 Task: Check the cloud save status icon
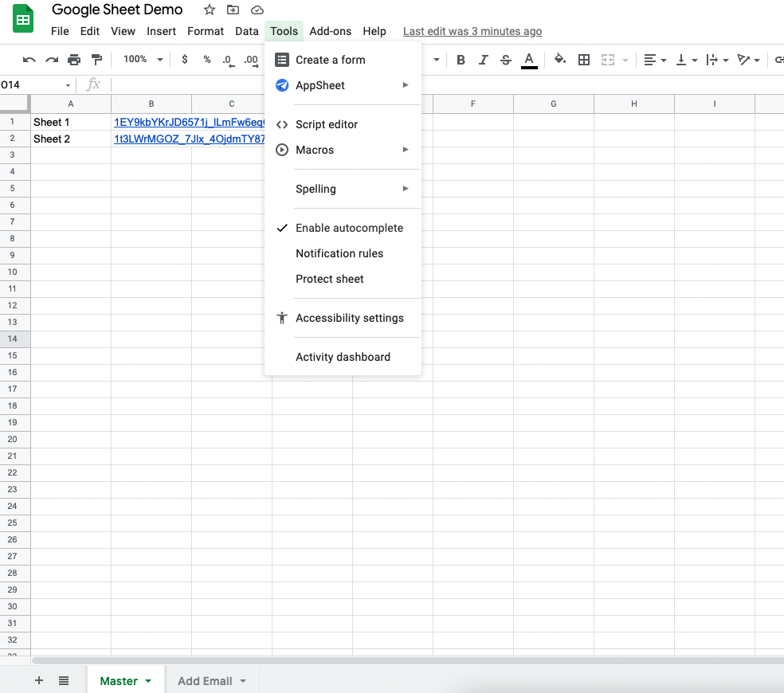pyautogui.click(x=257, y=10)
